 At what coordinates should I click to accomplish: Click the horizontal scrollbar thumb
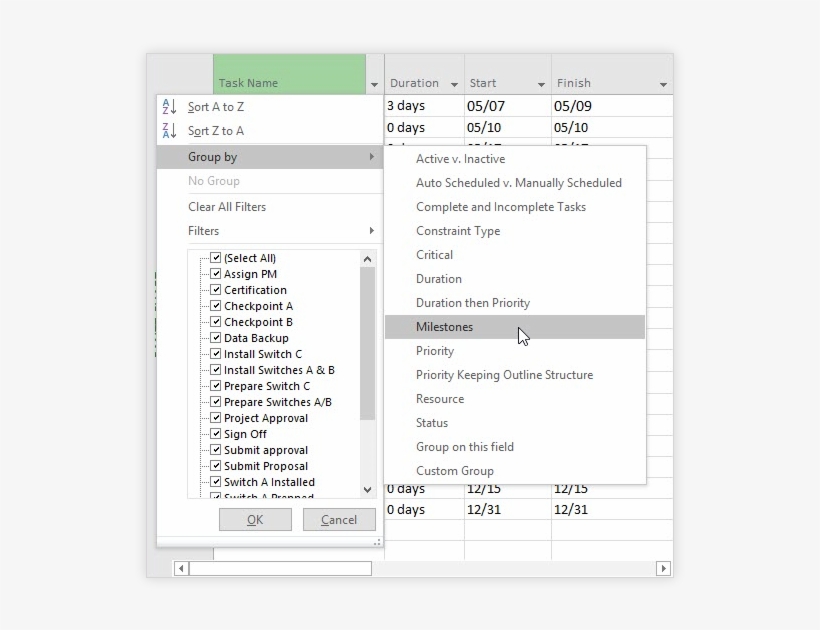click(x=280, y=568)
